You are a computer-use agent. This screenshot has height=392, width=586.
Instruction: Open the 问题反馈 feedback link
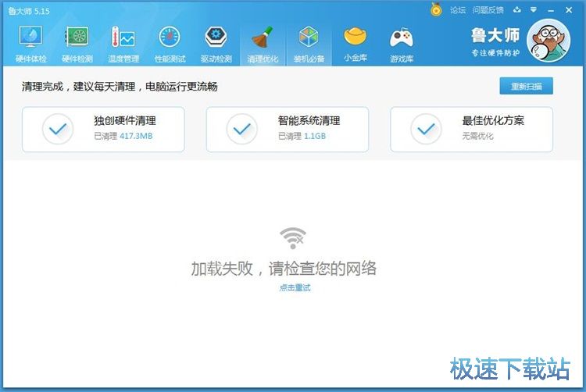coord(488,10)
